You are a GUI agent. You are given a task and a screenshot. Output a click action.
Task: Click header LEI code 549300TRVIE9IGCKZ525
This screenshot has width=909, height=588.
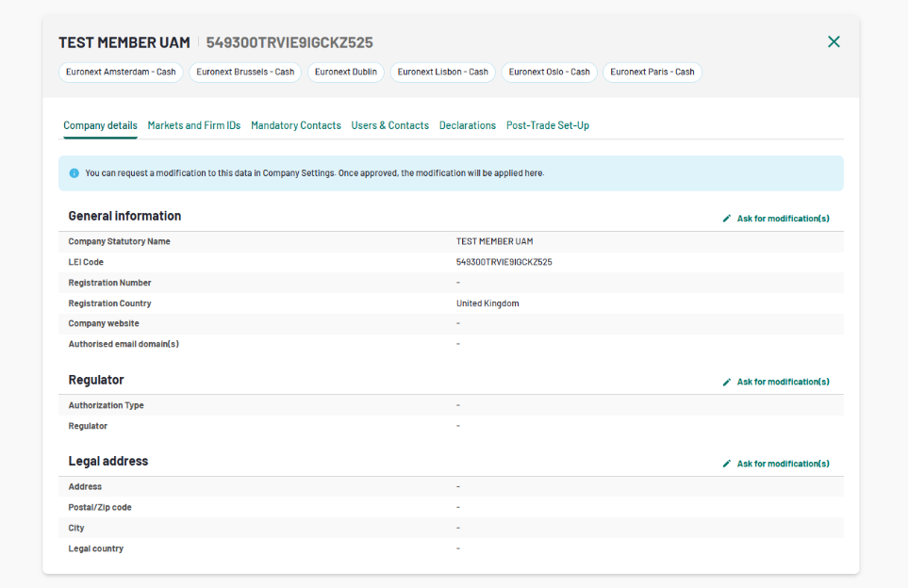point(289,42)
